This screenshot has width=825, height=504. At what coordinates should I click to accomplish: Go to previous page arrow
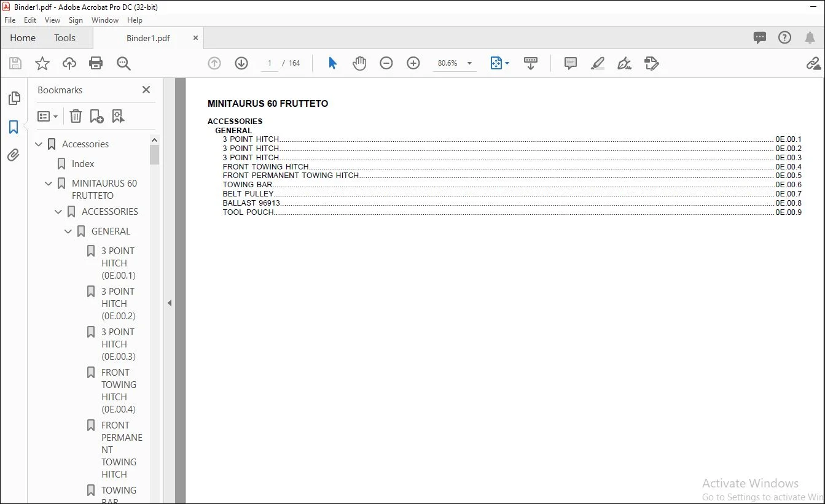(x=214, y=63)
